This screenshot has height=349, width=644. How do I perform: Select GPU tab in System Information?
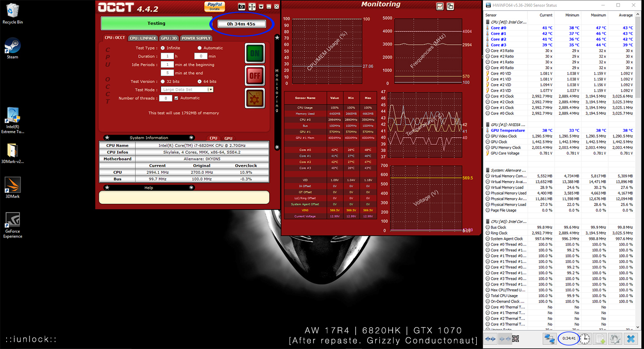pos(228,138)
